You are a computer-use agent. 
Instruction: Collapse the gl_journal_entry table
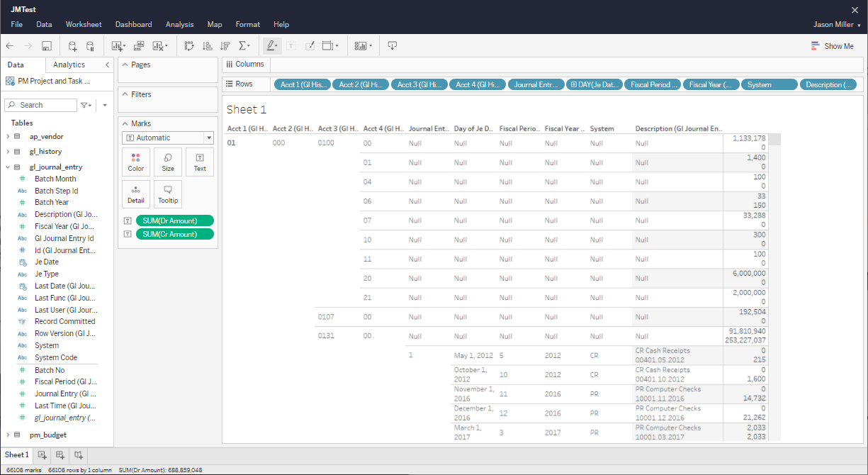(8, 167)
